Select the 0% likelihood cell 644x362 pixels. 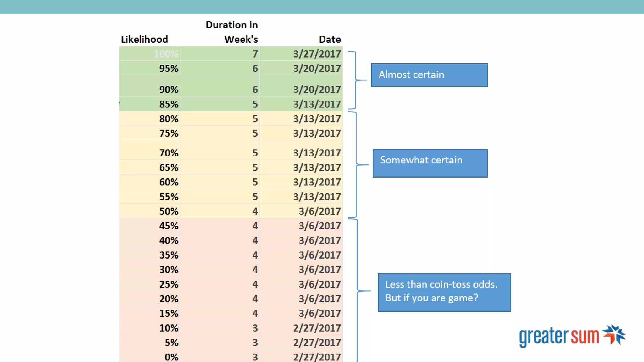tap(171, 357)
